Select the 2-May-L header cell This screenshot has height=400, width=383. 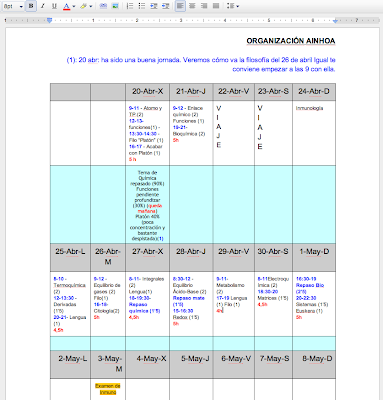click(70, 364)
